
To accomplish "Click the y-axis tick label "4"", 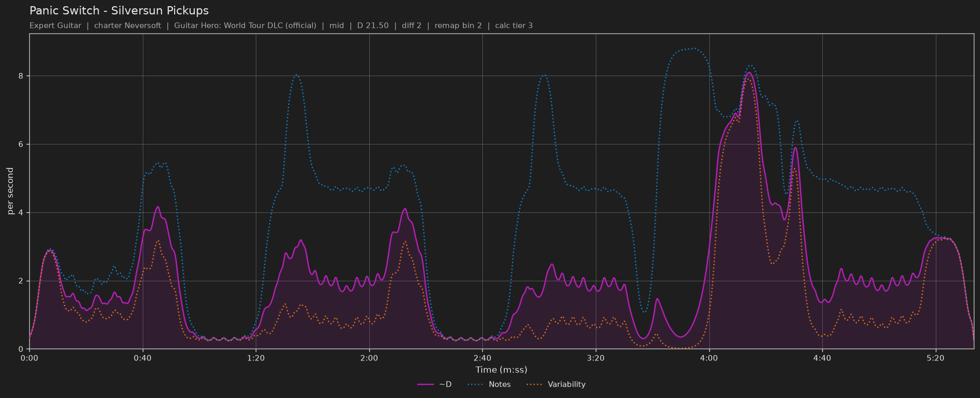I will point(22,213).
